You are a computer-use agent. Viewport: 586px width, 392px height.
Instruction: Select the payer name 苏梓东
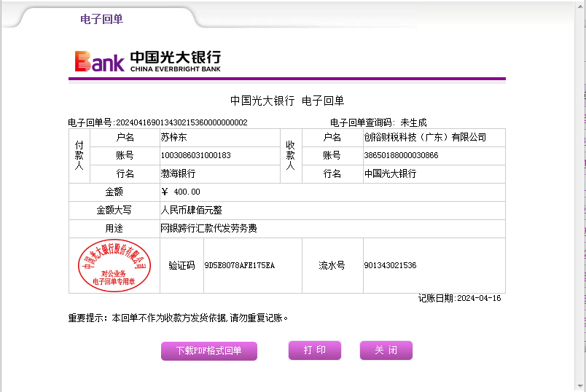174,137
